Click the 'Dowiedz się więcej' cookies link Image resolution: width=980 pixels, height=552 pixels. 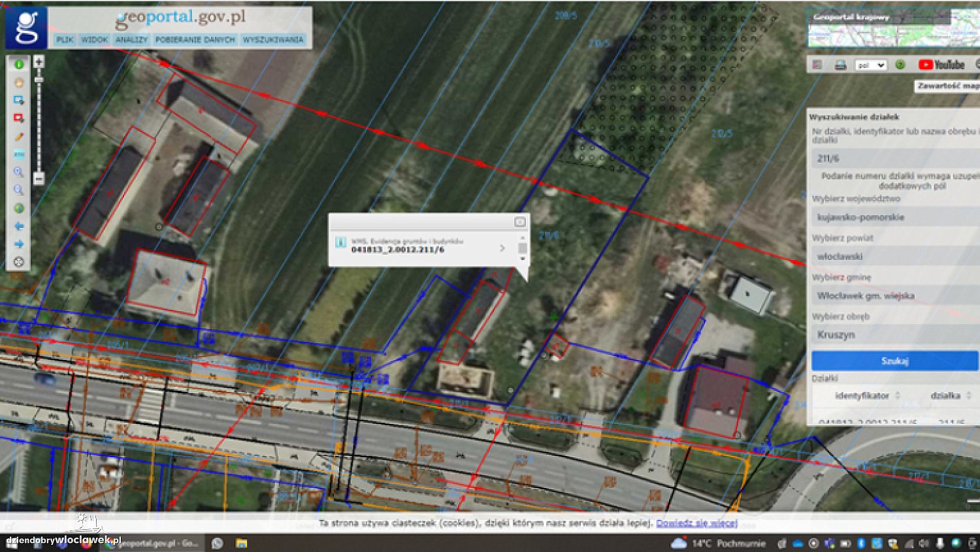click(x=696, y=523)
